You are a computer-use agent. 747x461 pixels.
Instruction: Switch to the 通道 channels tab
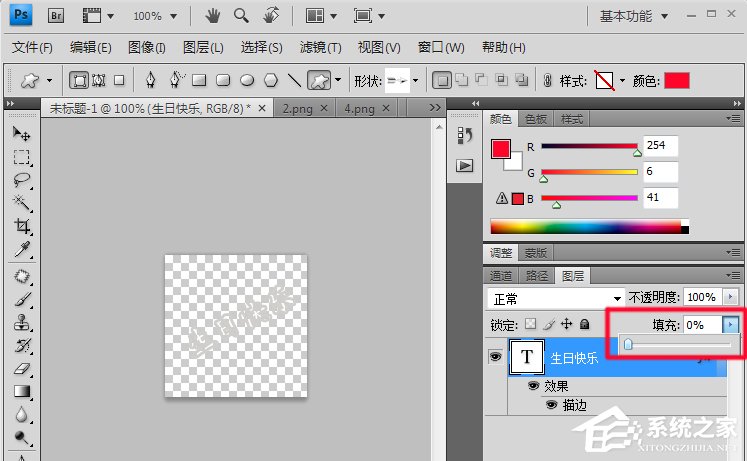pyautogui.click(x=501, y=275)
